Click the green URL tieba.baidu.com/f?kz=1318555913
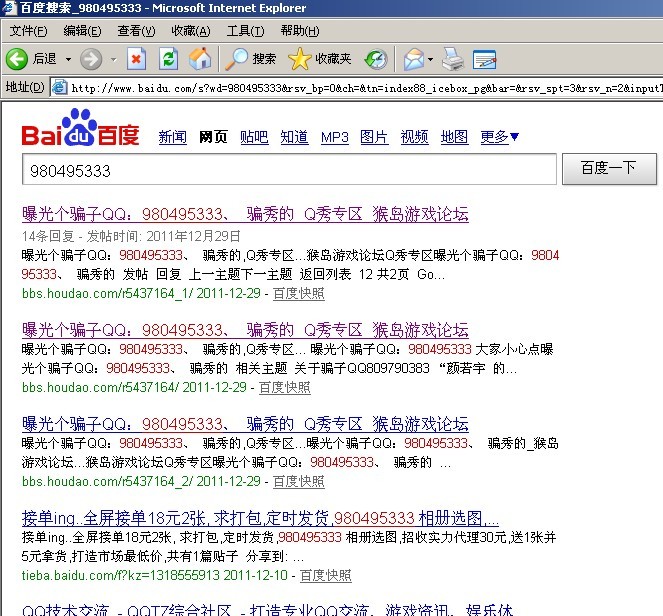This screenshot has width=663, height=616. pos(121,575)
